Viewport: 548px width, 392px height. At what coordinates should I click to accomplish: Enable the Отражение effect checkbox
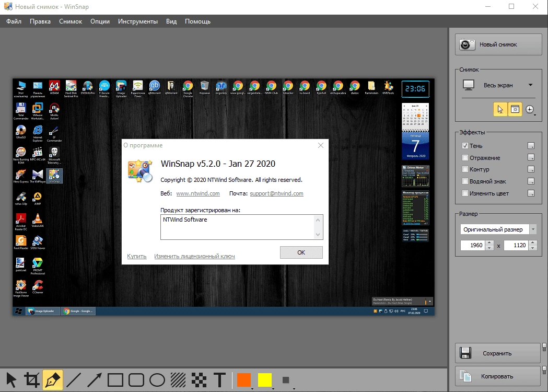[465, 158]
